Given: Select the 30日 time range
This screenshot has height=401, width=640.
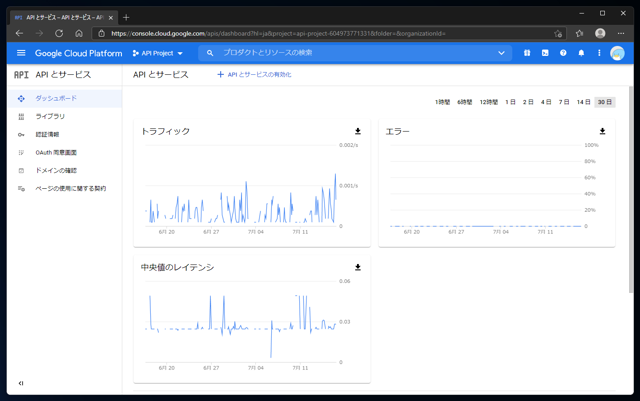Looking at the screenshot, I should tap(605, 102).
